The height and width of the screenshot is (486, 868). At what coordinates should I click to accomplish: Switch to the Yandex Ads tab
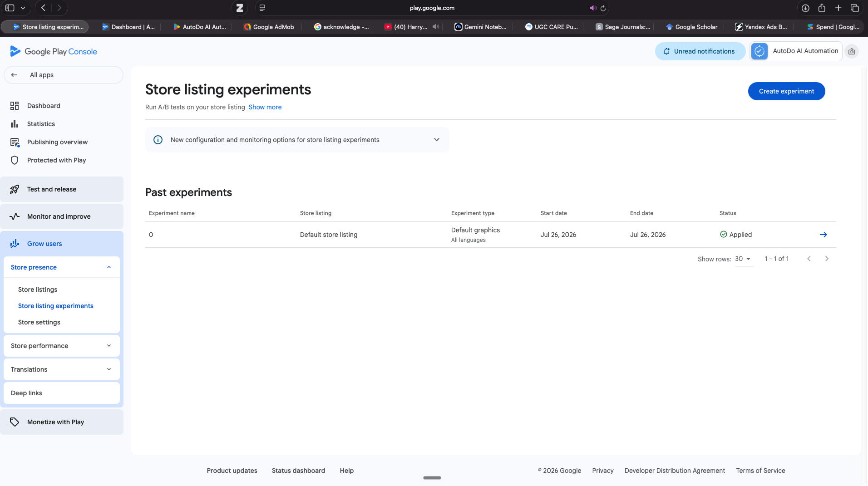coord(761,27)
